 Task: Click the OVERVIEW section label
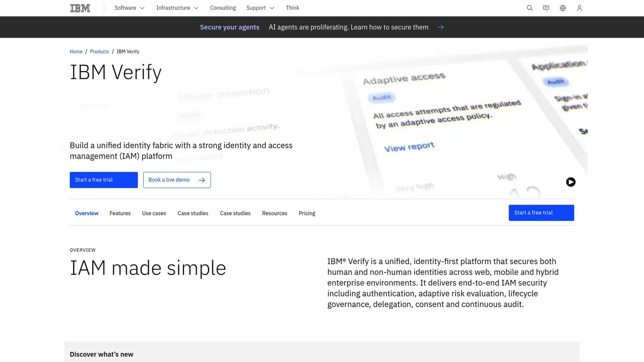coord(83,250)
